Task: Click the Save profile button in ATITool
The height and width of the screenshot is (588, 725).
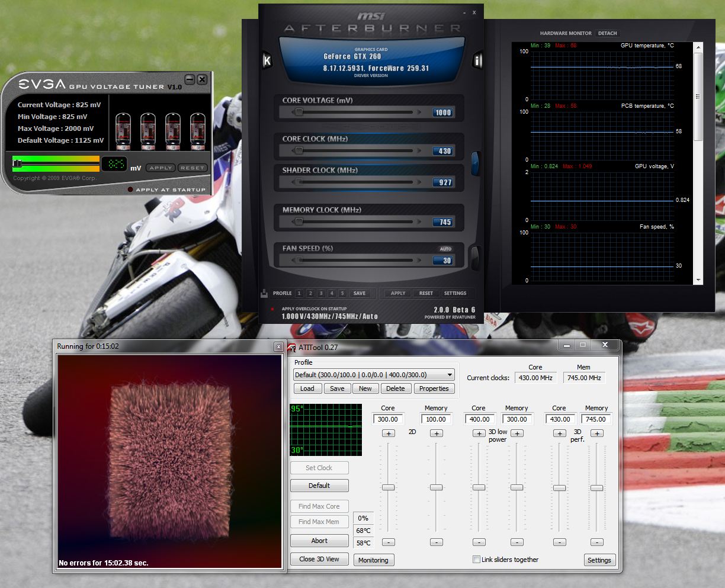Action: click(x=337, y=388)
